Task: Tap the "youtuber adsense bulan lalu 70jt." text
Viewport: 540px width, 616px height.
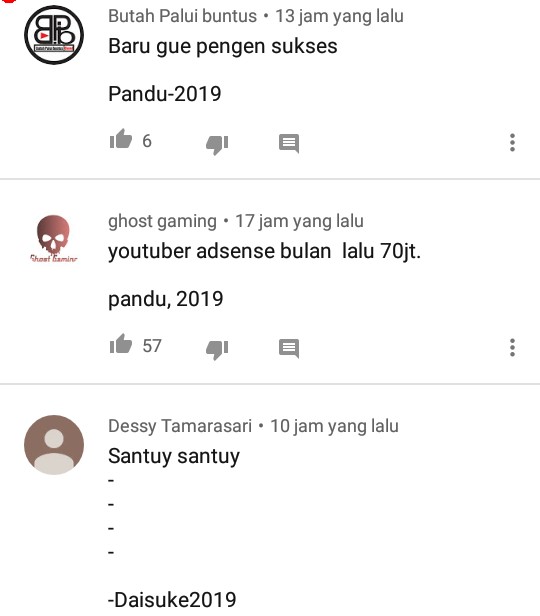Action: pyautogui.click(x=264, y=251)
